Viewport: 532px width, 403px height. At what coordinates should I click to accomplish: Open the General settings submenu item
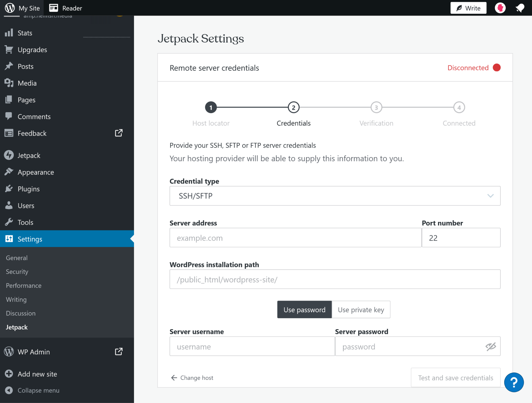tap(17, 258)
